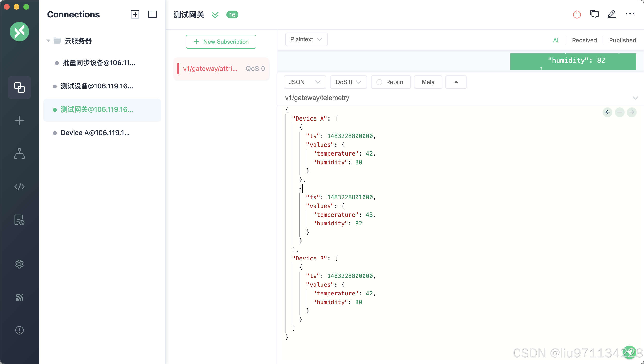The image size is (644, 364).
Task: Enable the Retain radio option
Action: point(379,82)
